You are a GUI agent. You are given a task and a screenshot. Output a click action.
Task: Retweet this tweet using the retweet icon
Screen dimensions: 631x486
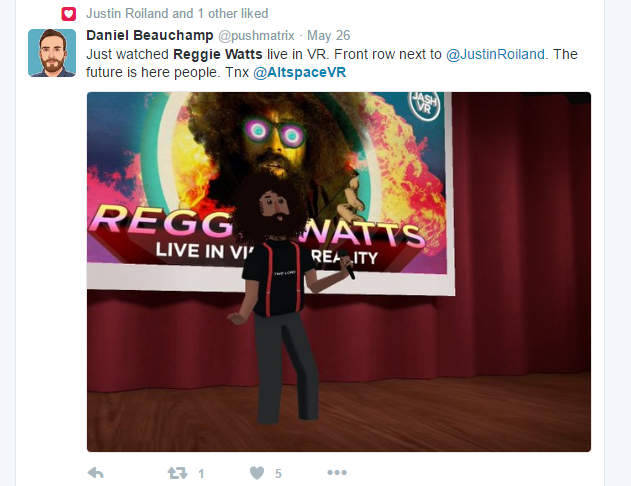(177, 473)
